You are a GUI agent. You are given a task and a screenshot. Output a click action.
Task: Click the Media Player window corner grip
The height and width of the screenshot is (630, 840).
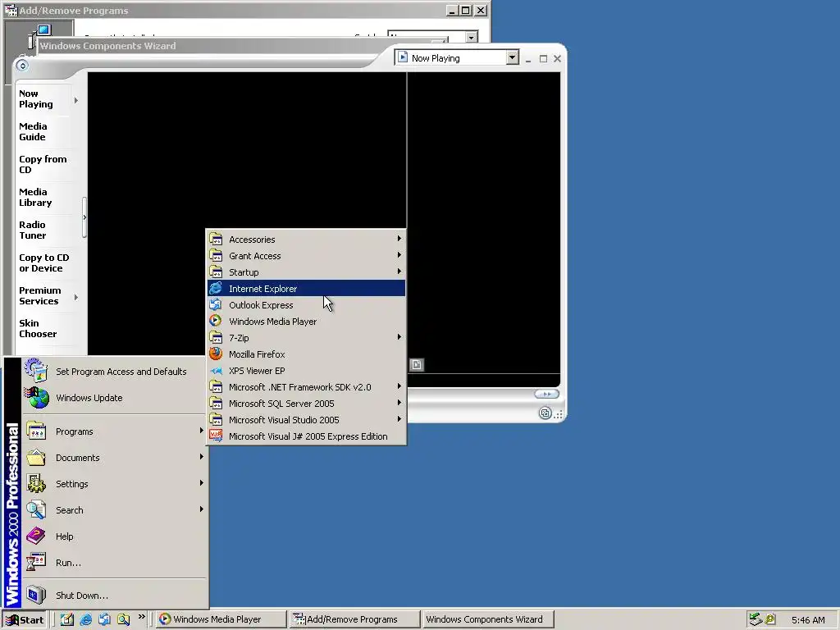[x=558, y=414]
